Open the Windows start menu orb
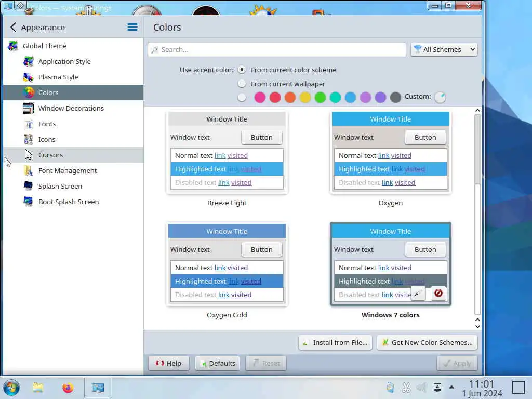This screenshot has height=399, width=532. (11, 388)
